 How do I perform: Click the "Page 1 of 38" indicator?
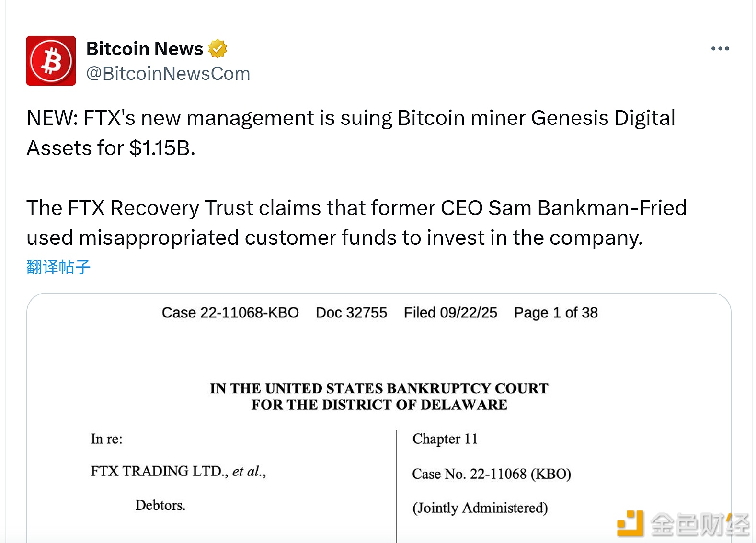tap(556, 313)
